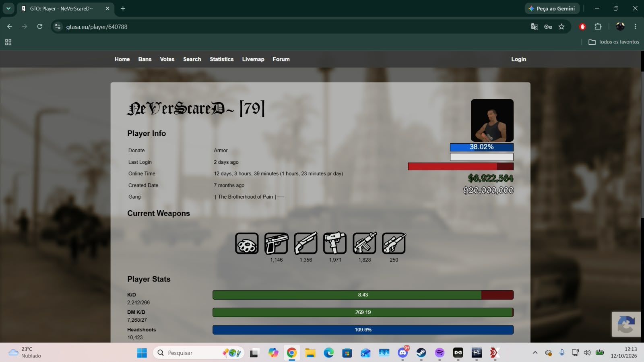
Task: Open the Extensions puzzle menu
Action: click(x=598, y=27)
